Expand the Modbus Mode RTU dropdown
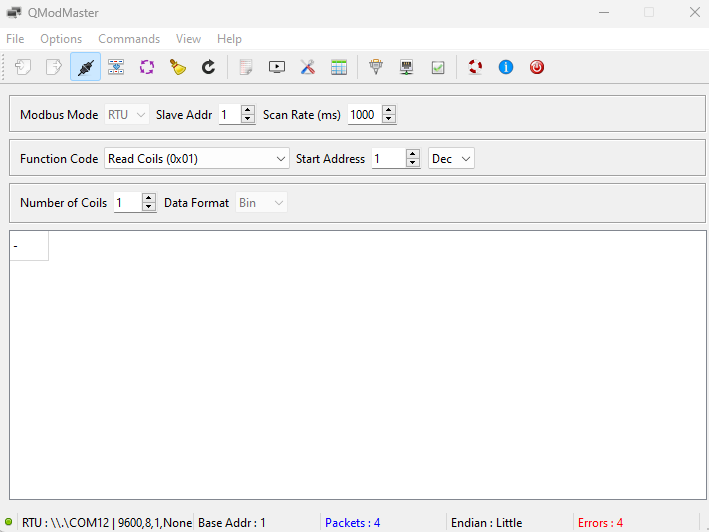 pos(126,115)
